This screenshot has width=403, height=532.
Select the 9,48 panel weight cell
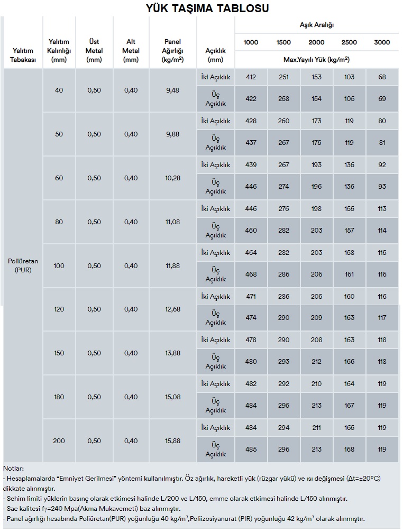(173, 90)
